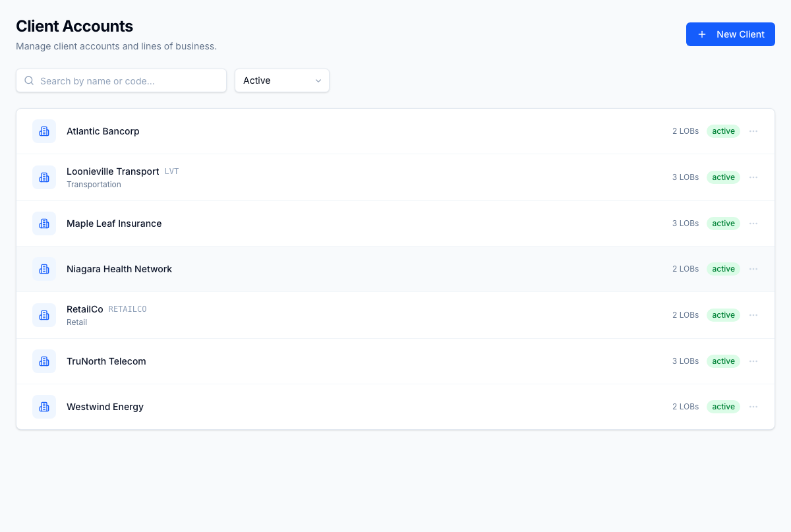Open the more options menu for Atlantic Bancorp

(753, 131)
